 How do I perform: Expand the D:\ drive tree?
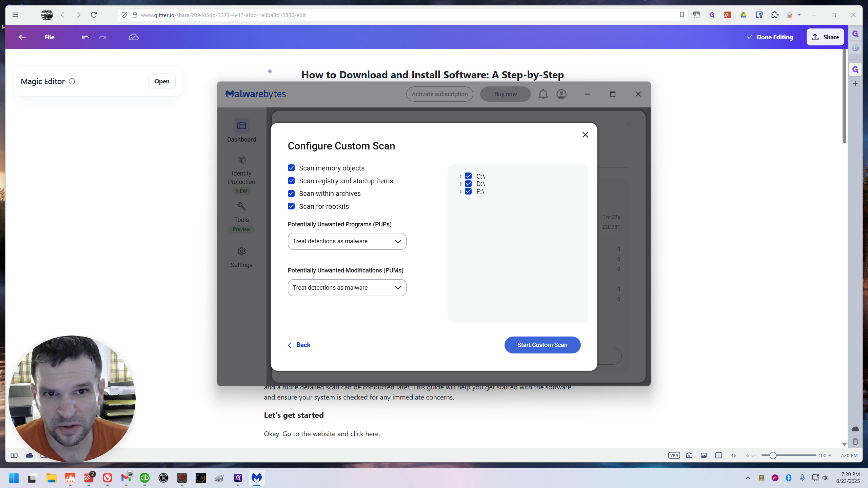pos(461,184)
